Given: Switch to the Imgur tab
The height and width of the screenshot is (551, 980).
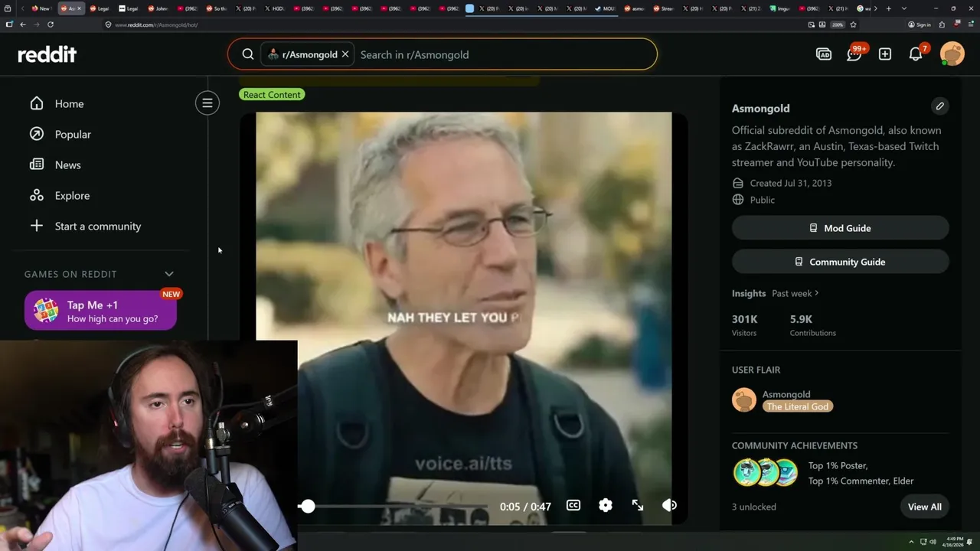Looking at the screenshot, I should (x=779, y=8).
